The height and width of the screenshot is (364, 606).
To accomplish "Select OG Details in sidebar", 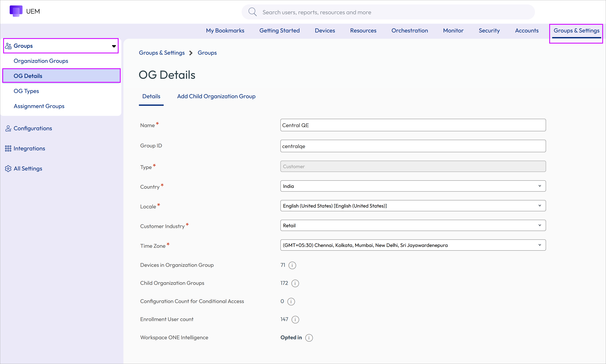I will click(61, 76).
